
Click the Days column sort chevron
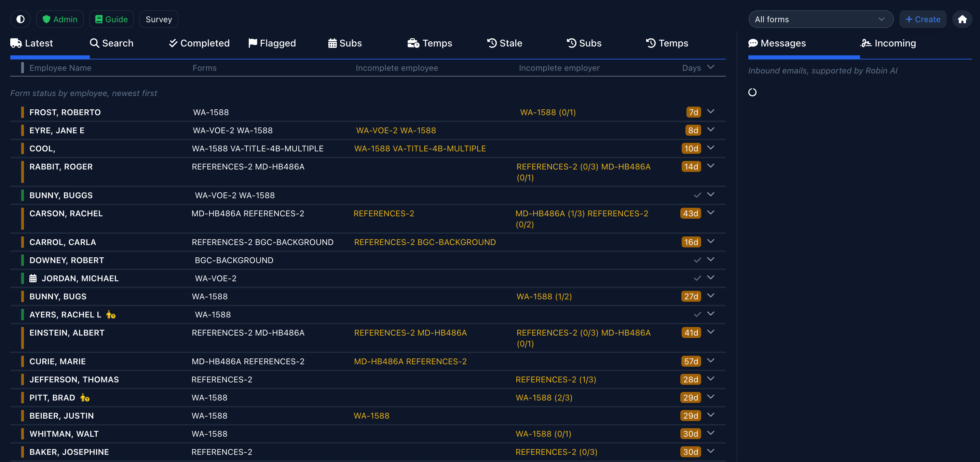[x=710, y=67]
